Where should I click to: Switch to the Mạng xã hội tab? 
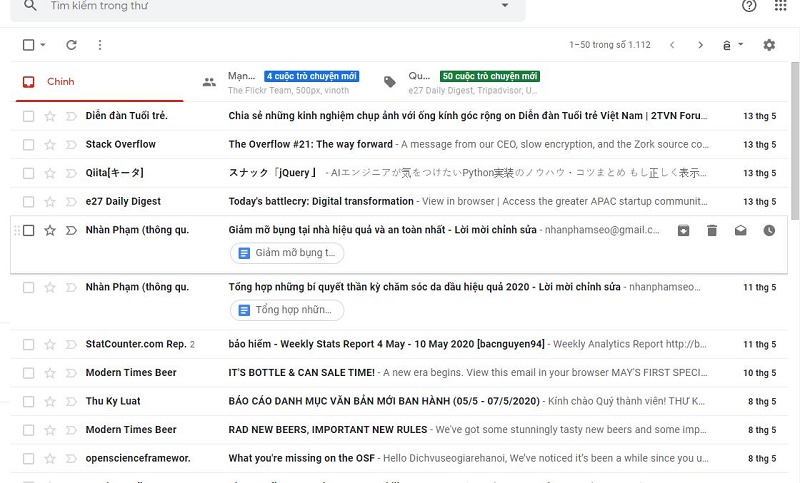[288, 82]
